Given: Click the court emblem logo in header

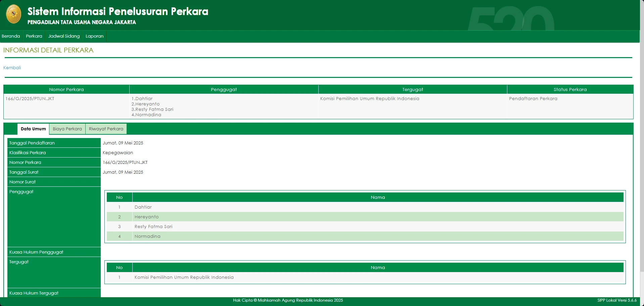Looking at the screenshot, I should [x=13, y=14].
